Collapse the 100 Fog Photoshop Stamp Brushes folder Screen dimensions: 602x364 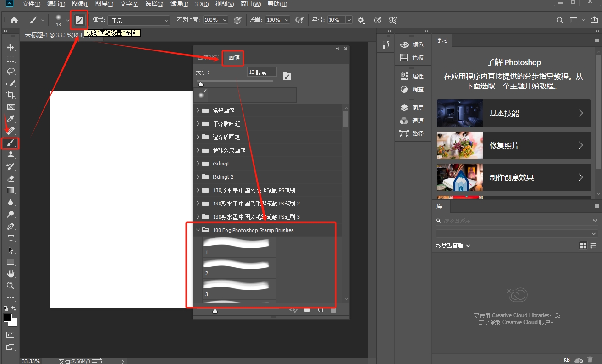click(x=198, y=230)
